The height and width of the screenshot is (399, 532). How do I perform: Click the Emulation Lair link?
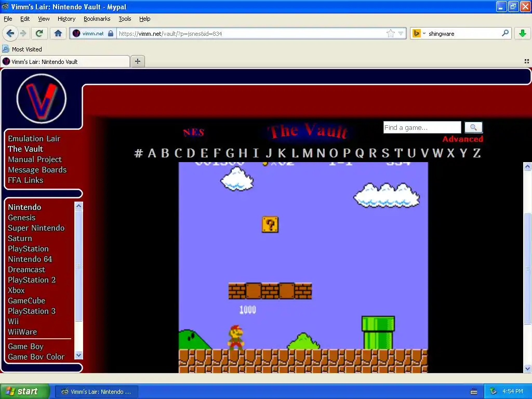coord(34,138)
